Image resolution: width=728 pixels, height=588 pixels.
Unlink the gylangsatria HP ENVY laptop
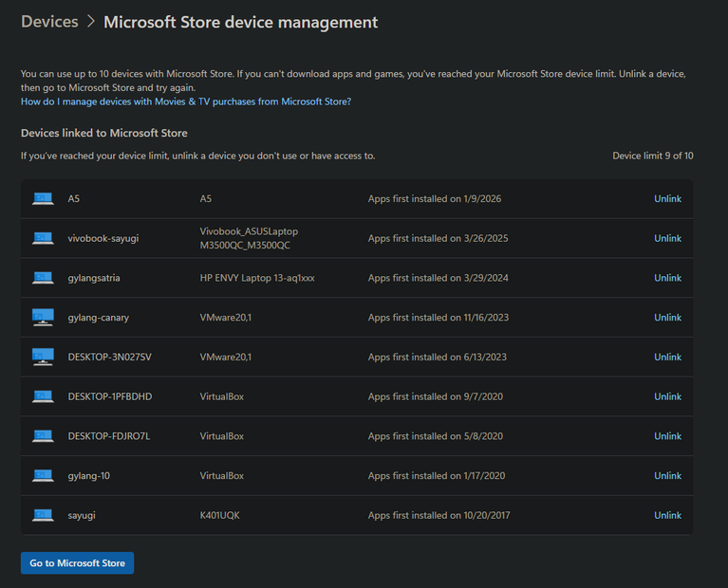pyautogui.click(x=667, y=278)
